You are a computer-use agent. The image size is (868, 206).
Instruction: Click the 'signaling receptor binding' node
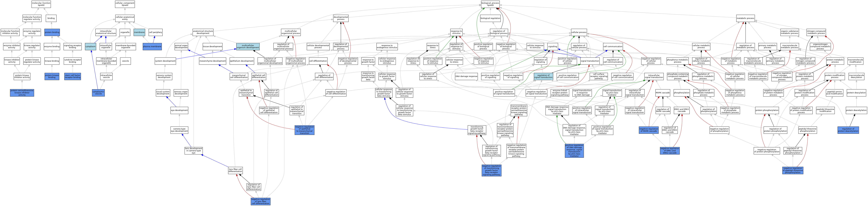[72, 46]
